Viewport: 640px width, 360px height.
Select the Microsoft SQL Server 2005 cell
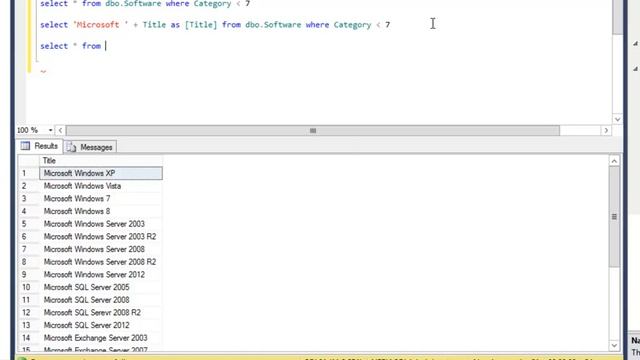[x=101, y=287]
